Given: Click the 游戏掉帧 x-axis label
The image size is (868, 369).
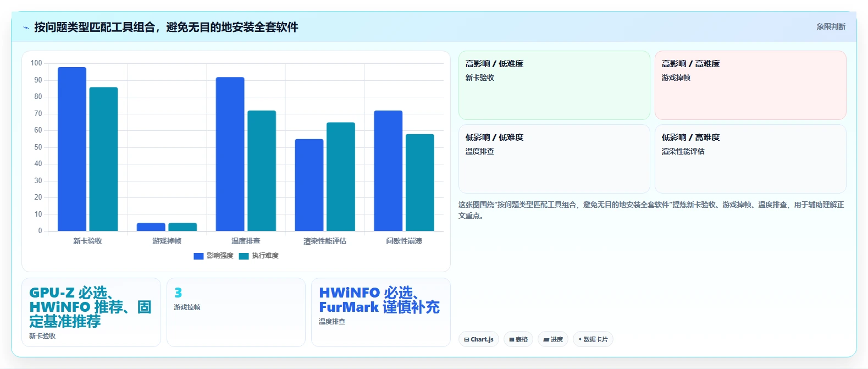Looking at the screenshot, I should click(167, 241).
